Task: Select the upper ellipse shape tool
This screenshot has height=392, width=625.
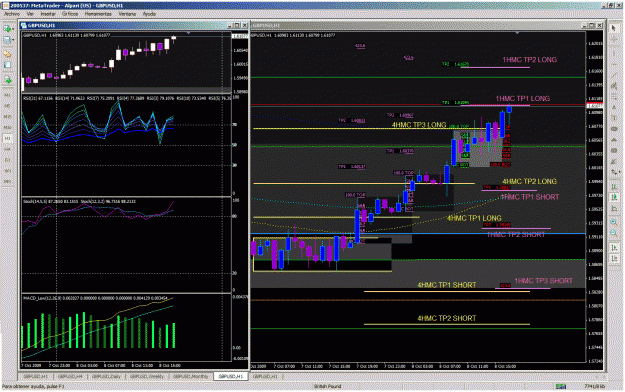Action: pyautogui.click(x=614, y=129)
